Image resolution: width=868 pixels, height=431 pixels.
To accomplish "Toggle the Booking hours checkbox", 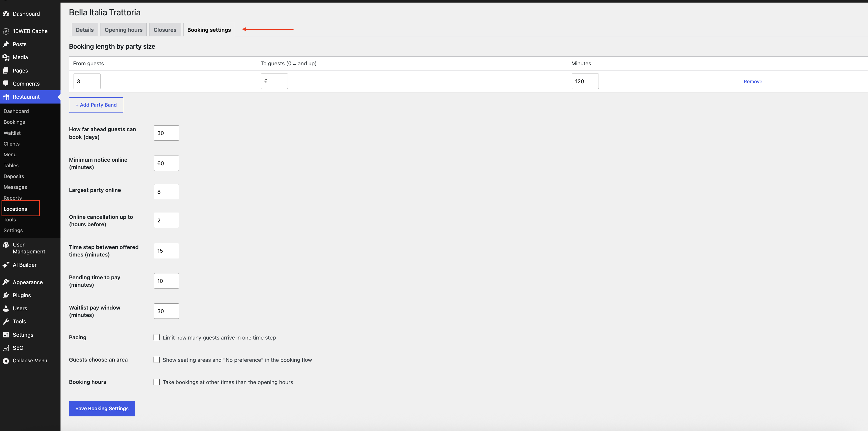I will (157, 382).
